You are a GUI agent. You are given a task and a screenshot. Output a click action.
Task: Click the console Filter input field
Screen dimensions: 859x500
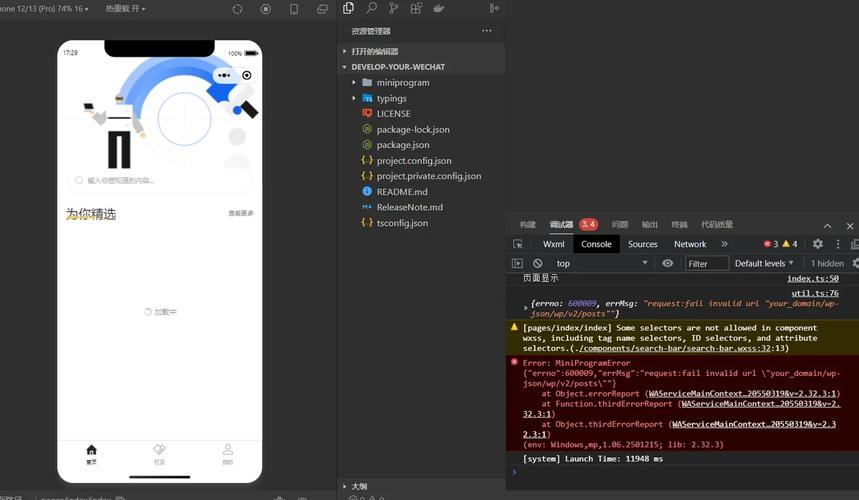pos(707,263)
